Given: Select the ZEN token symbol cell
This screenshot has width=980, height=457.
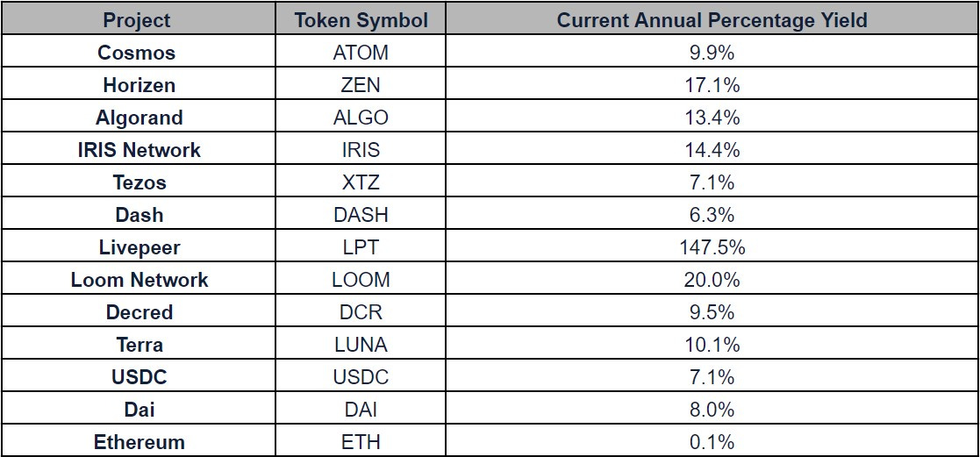Looking at the screenshot, I should [361, 85].
